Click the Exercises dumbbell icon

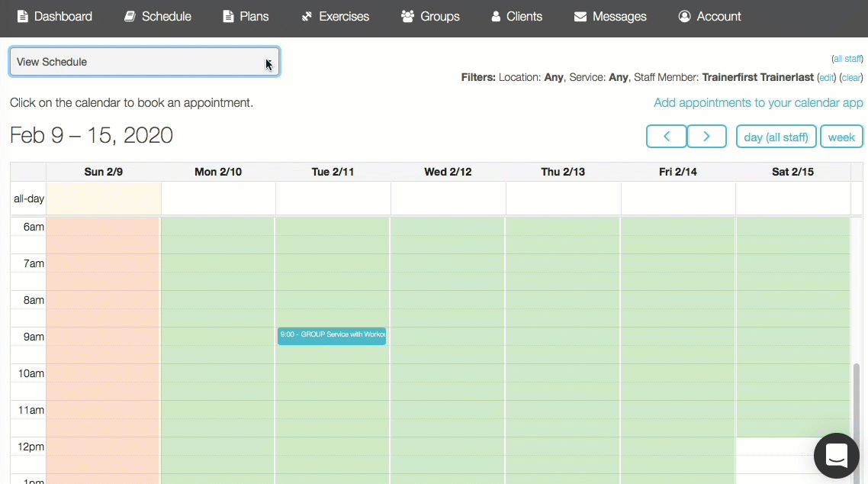(307, 17)
